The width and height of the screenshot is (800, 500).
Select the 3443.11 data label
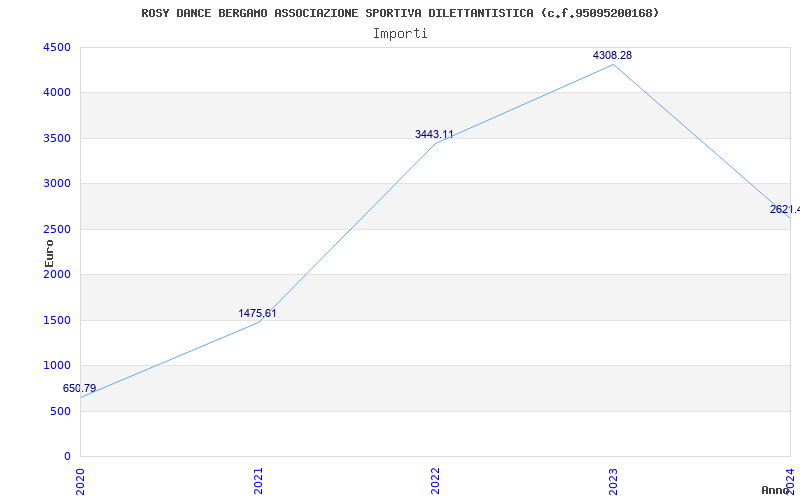(434, 134)
